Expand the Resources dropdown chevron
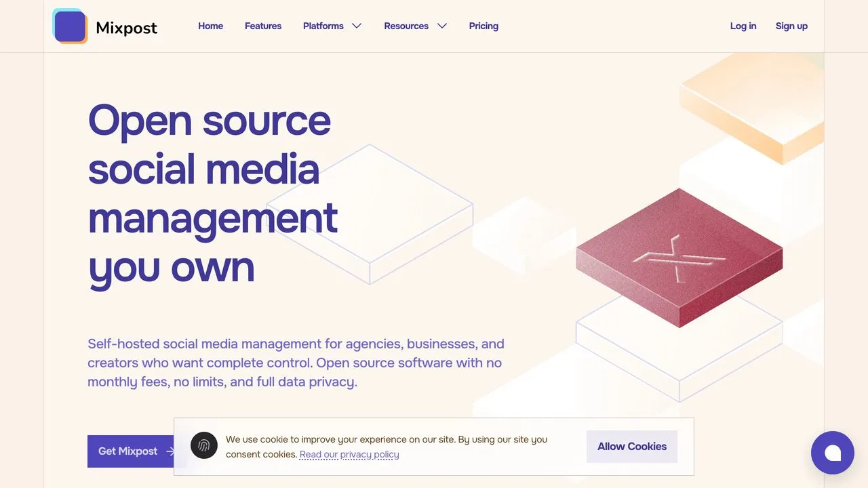868x488 pixels. (x=442, y=26)
